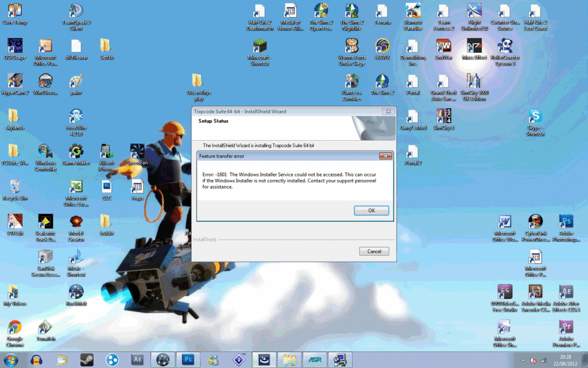Screen dimensions: 588x368
Task: Open DVDVideoSoft Free Studio icon
Action: pyautogui.click(x=505, y=298)
